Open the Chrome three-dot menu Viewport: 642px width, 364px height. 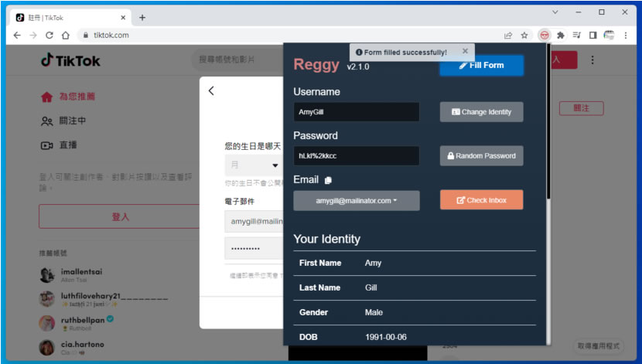pos(626,35)
